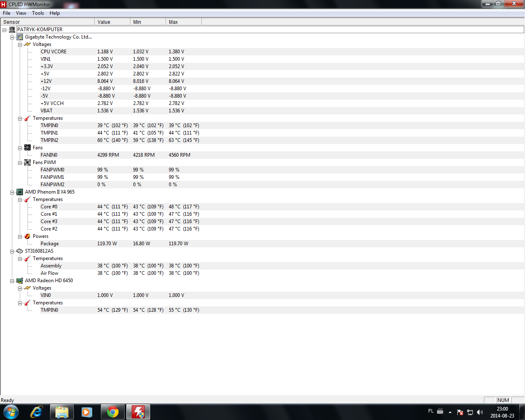Click the HWMonitor taskbar button
The image size is (525, 420).
[138, 412]
